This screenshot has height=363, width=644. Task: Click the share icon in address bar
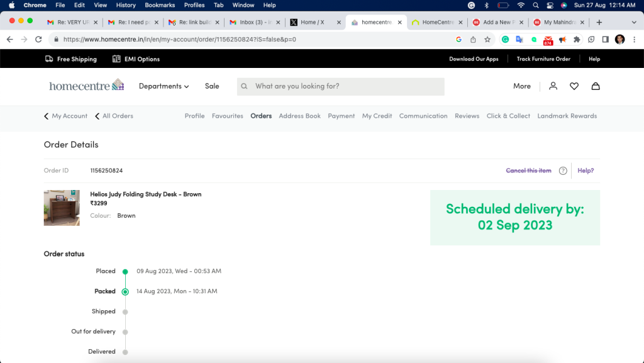(473, 40)
